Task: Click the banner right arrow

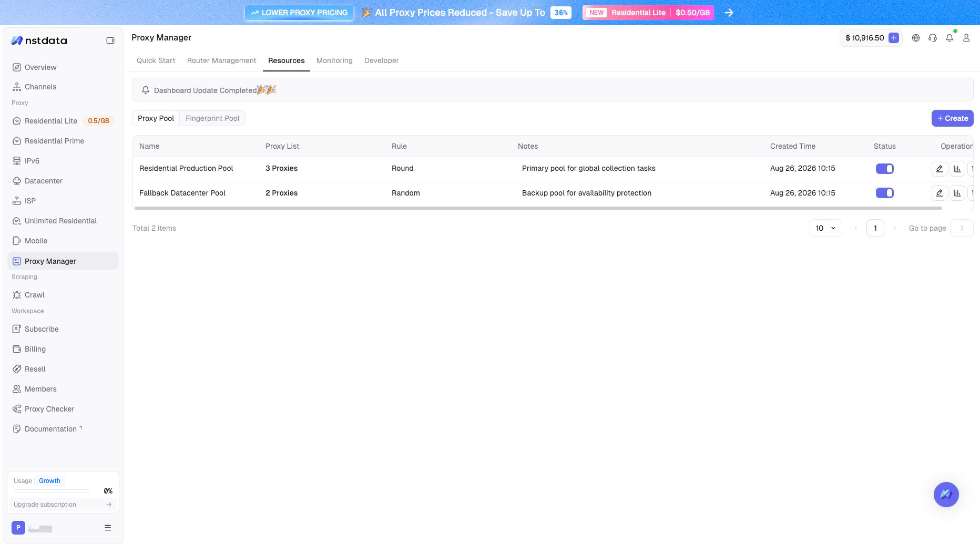Action: [729, 13]
